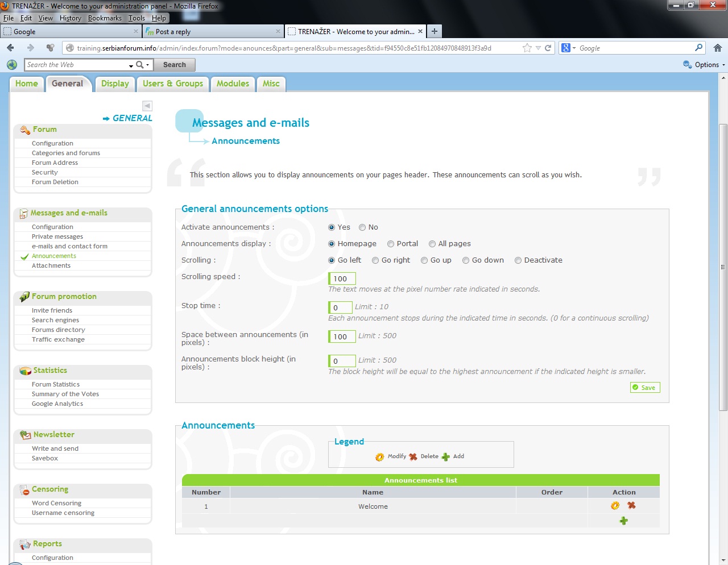
Task: Click the Search the Web magnifier icon
Action: (x=139, y=65)
